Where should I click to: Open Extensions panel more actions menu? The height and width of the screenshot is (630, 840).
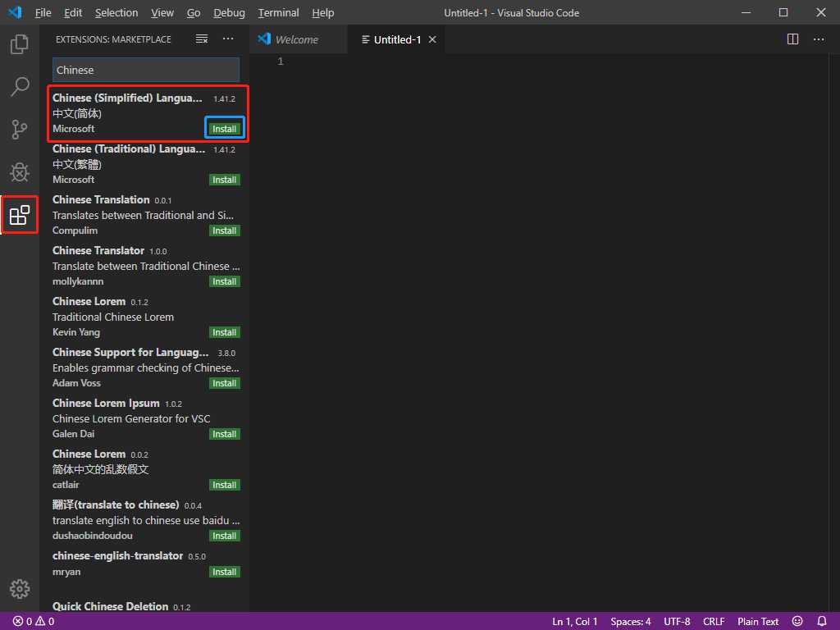[228, 39]
